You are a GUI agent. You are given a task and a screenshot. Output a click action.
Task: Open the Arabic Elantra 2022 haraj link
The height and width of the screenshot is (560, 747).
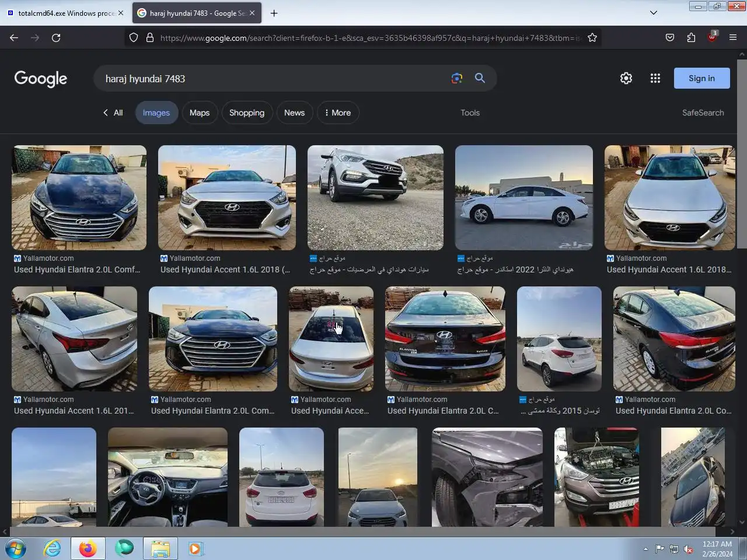coord(515,269)
